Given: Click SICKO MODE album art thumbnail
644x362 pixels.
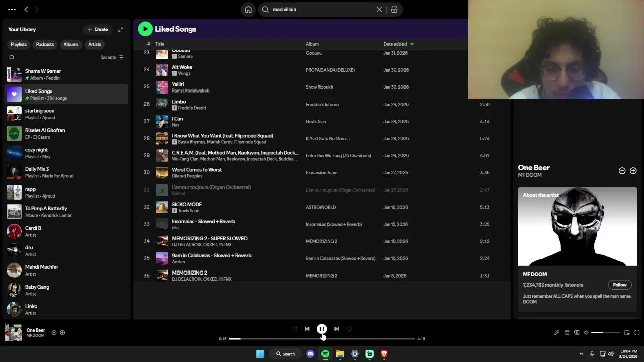Looking at the screenshot, I should (162, 207).
